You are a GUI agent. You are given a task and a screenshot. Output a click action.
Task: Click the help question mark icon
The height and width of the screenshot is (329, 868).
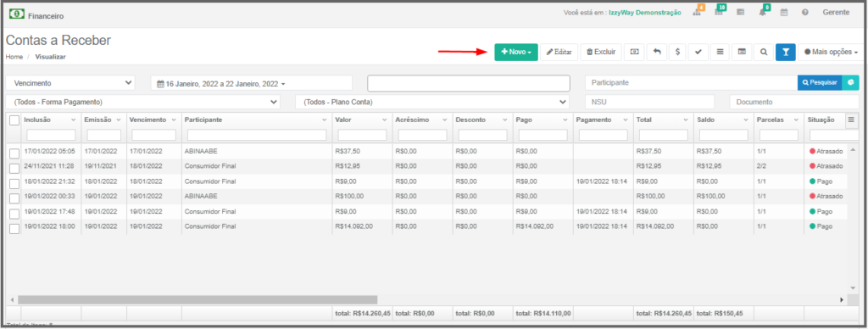click(805, 12)
